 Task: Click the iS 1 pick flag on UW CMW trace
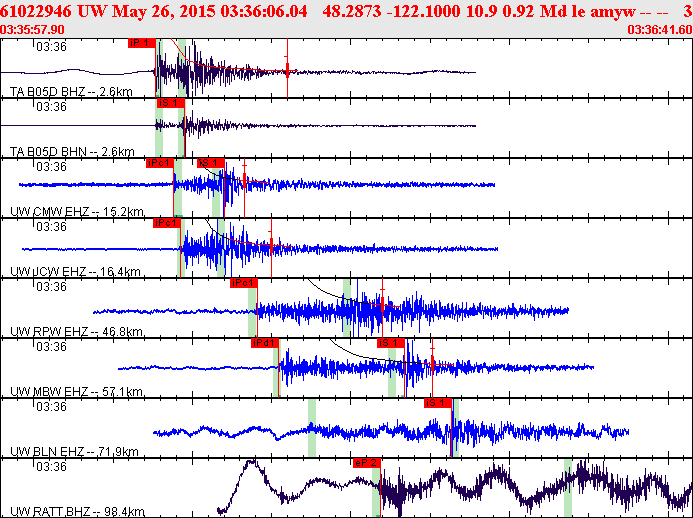coord(211,163)
